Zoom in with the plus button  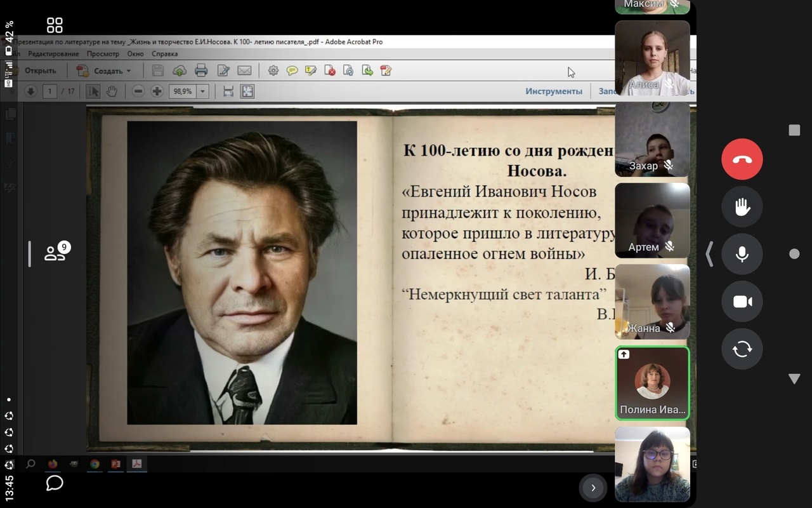[157, 91]
